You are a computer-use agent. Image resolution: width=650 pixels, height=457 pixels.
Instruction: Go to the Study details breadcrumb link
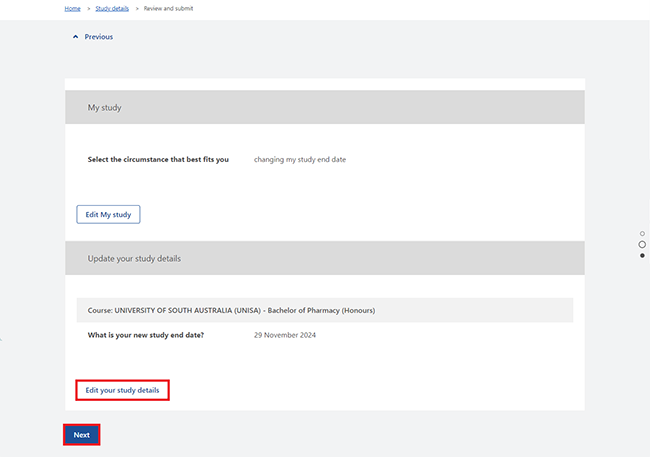coord(112,9)
